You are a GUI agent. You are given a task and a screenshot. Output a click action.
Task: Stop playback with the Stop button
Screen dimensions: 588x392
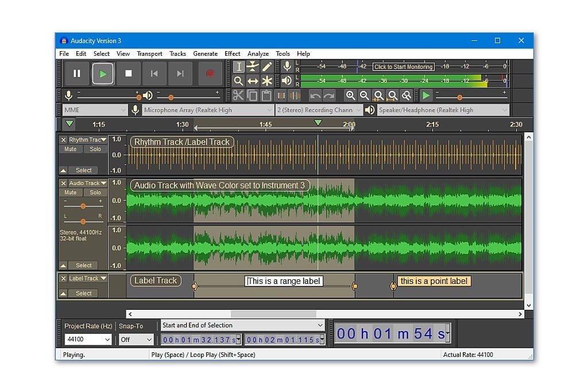coord(128,74)
